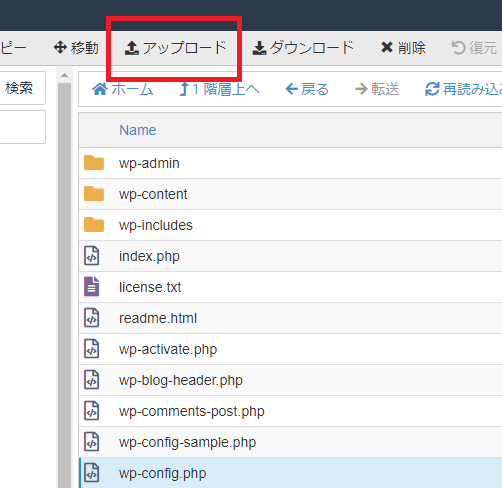Screen dimensions: 502x488
Task: Sort files by the Name column header
Action: point(138,130)
